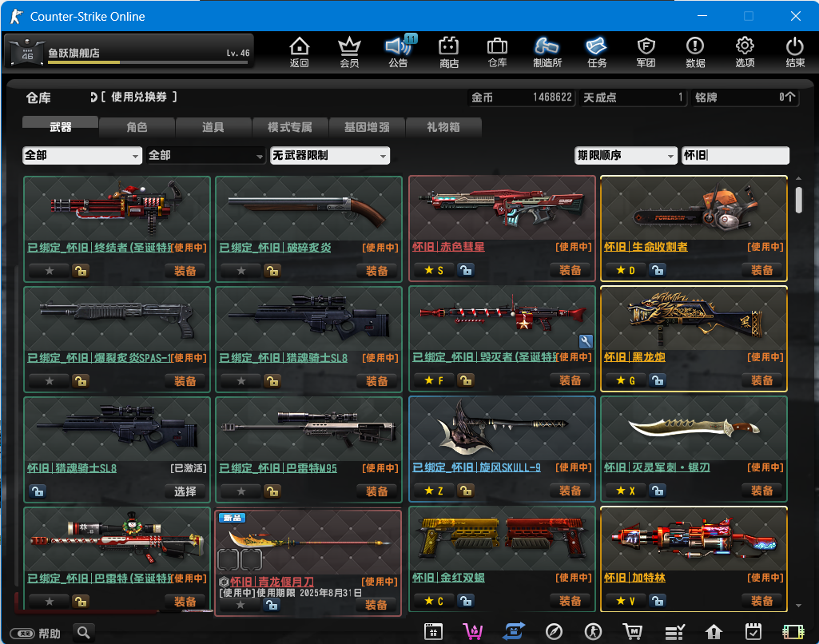The image size is (819, 644).
Task: Expand the first 全部 filter dropdown
Action: coord(82,155)
